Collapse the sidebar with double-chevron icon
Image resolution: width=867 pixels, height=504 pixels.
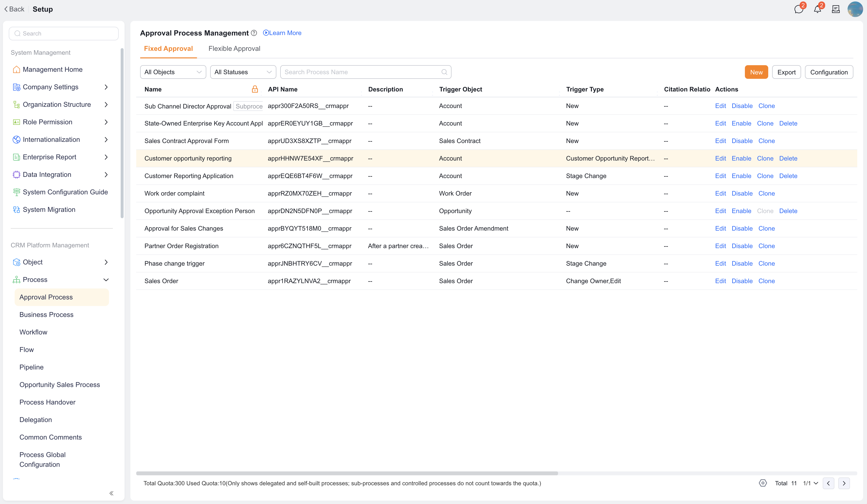click(x=111, y=493)
